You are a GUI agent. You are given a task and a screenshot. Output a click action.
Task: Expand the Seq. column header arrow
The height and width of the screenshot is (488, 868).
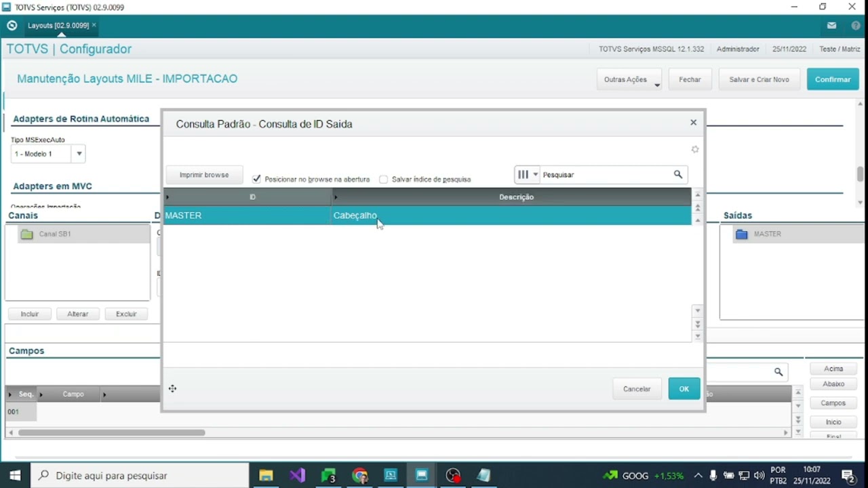click(x=10, y=394)
